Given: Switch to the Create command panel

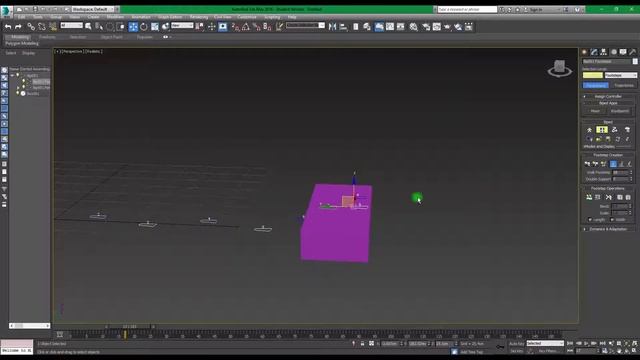Looking at the screenshot, I should pyautogui.click(x=584, y=52).
